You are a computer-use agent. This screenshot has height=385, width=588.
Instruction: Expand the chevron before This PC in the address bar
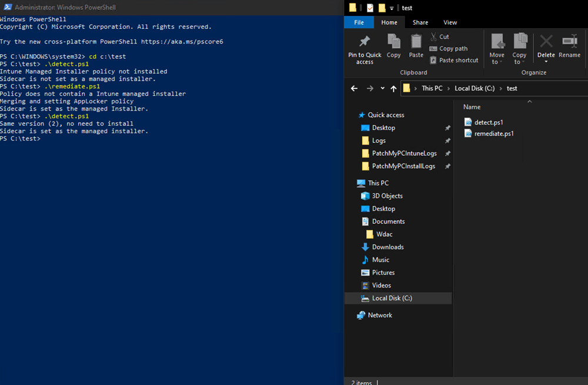(x=416, y=89)
